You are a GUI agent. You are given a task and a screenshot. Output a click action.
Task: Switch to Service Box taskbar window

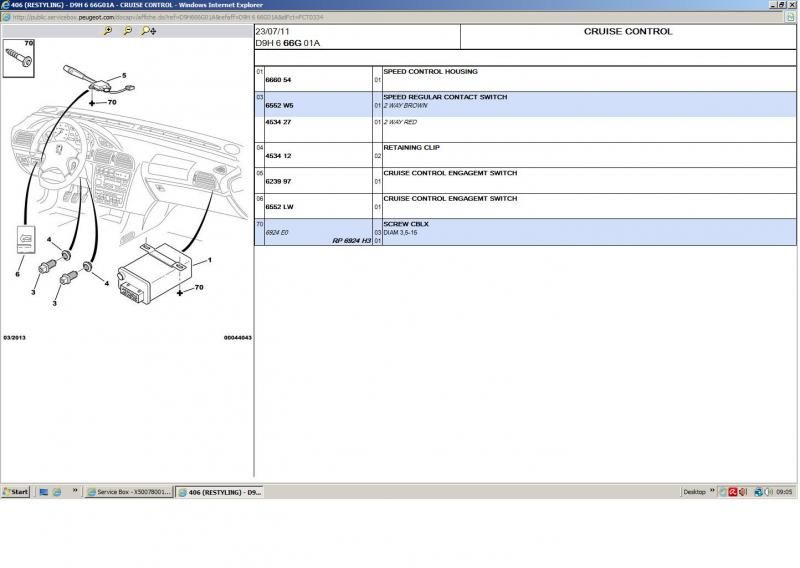[129, 492]
